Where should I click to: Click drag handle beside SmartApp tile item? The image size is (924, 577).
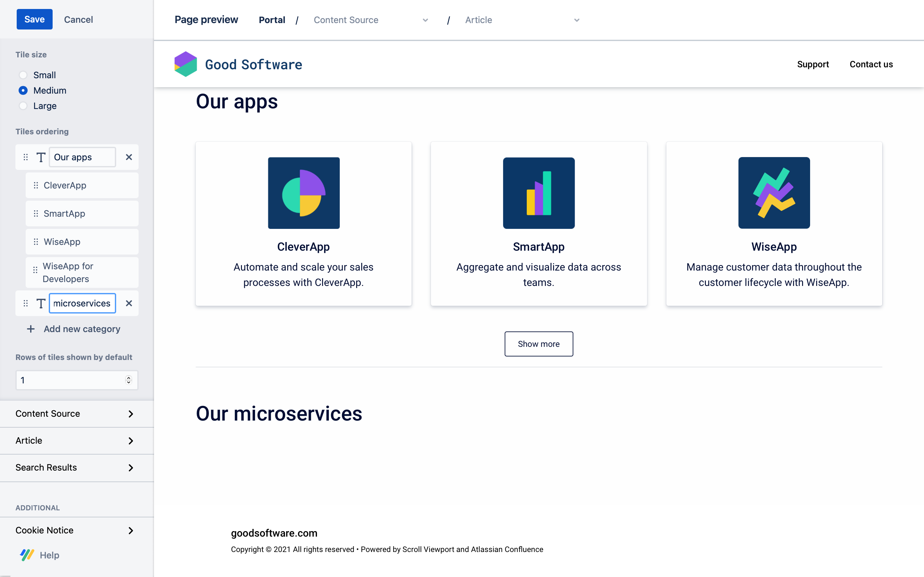click(x=36, y=214)
